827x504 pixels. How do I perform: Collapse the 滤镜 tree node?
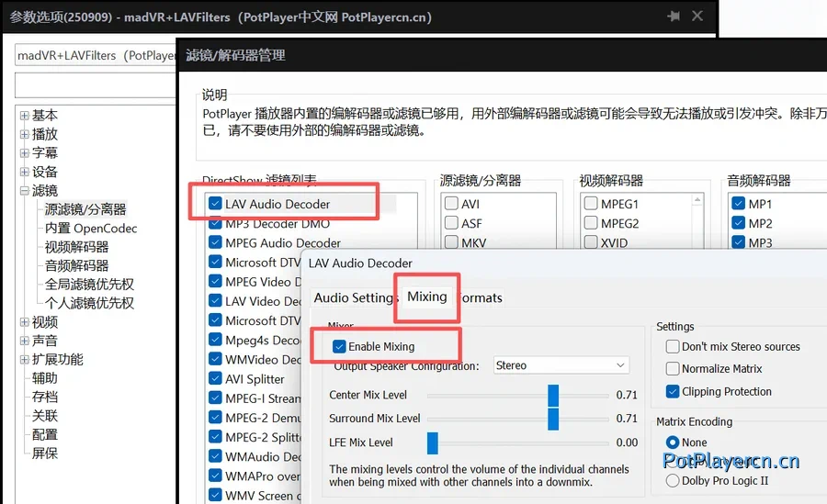tap(24, 190)
